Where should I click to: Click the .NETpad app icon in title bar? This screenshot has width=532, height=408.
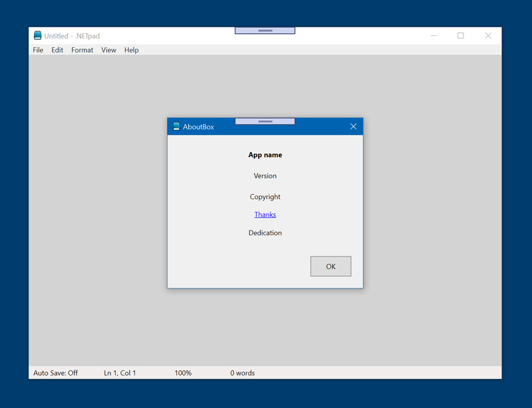38,36
